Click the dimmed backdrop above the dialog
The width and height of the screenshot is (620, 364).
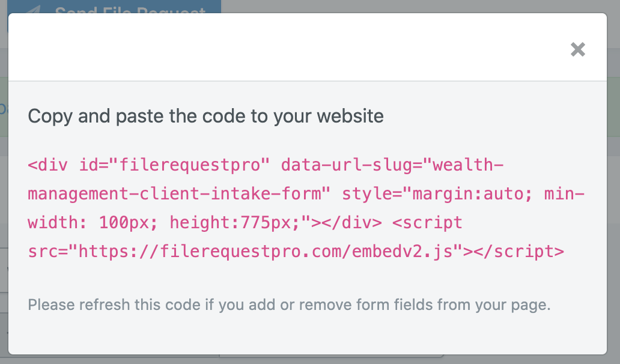[415, 6]
